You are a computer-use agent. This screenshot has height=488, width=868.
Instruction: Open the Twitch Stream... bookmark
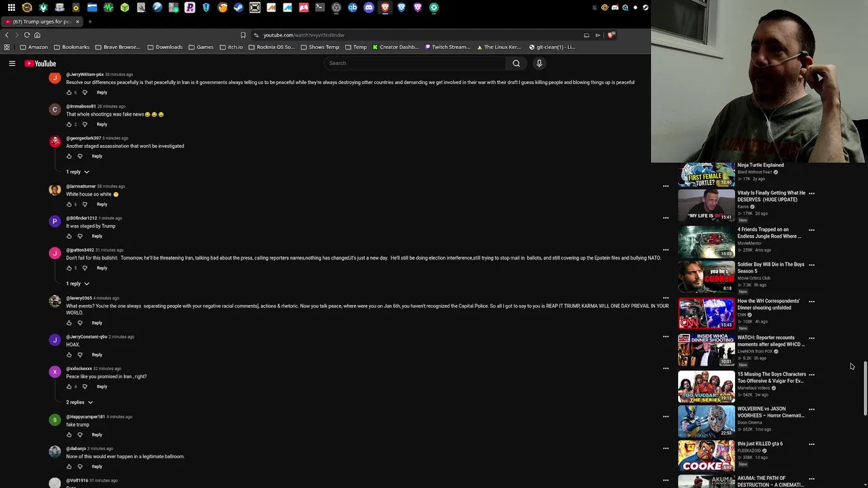click(x=448, y=47)
